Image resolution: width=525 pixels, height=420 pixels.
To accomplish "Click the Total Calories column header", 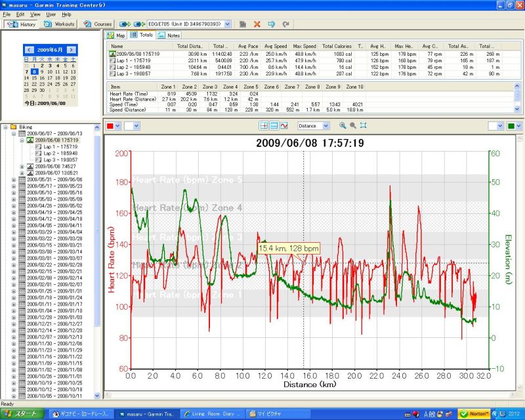I will pos(337,46).
